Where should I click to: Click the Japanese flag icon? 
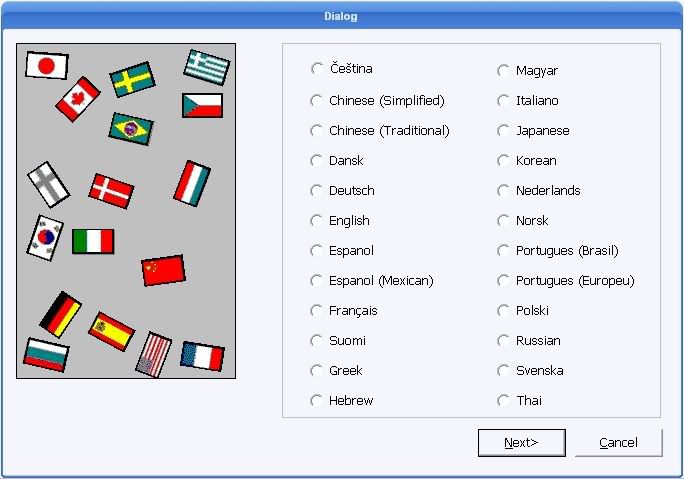(47, 65)
